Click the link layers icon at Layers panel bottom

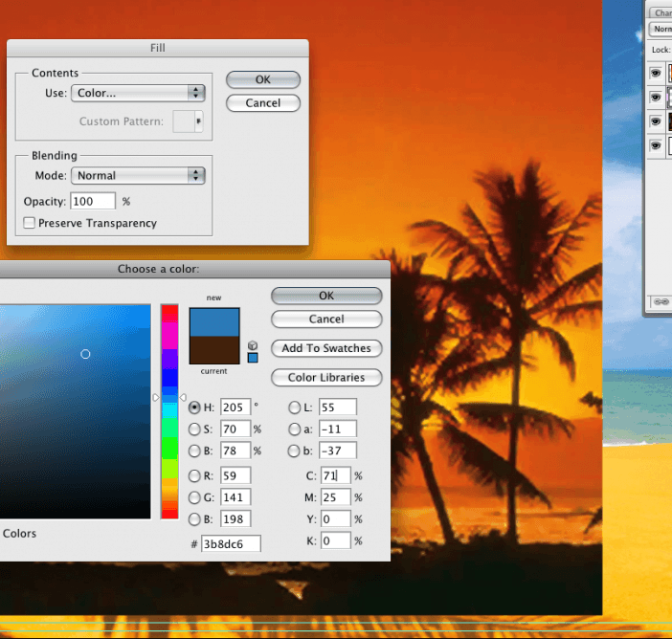click(x=660, y=301)
